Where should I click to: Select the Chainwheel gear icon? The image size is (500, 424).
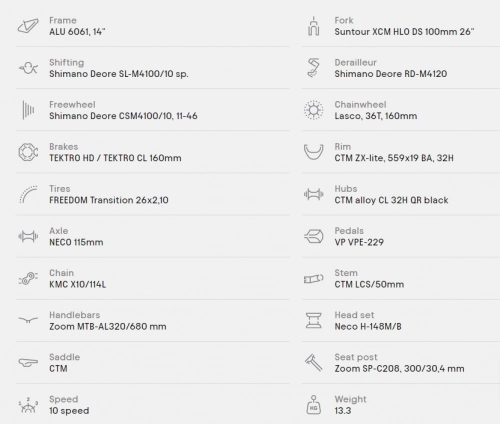313,110
